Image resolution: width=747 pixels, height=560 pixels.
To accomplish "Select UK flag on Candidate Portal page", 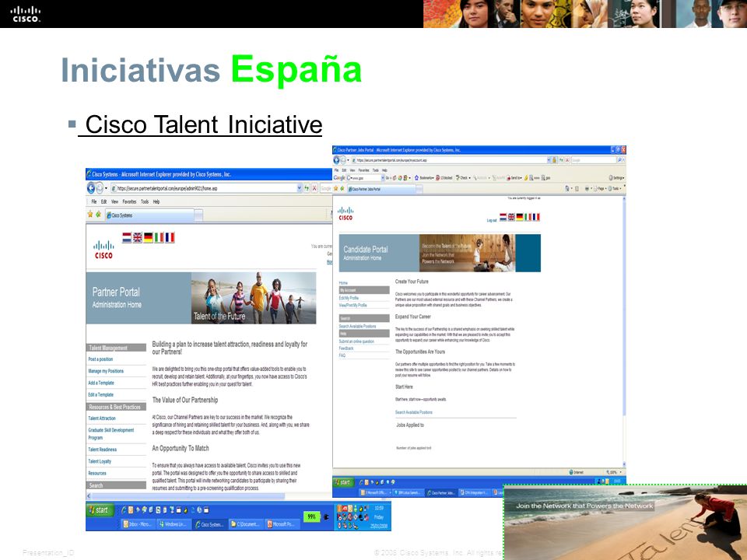I will (x=511, y=217).
